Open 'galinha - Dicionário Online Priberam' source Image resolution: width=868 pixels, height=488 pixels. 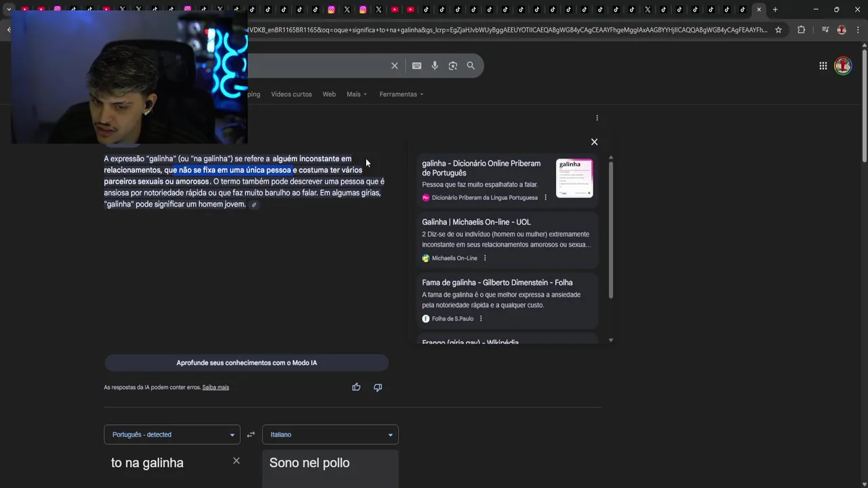click(481, 168)
